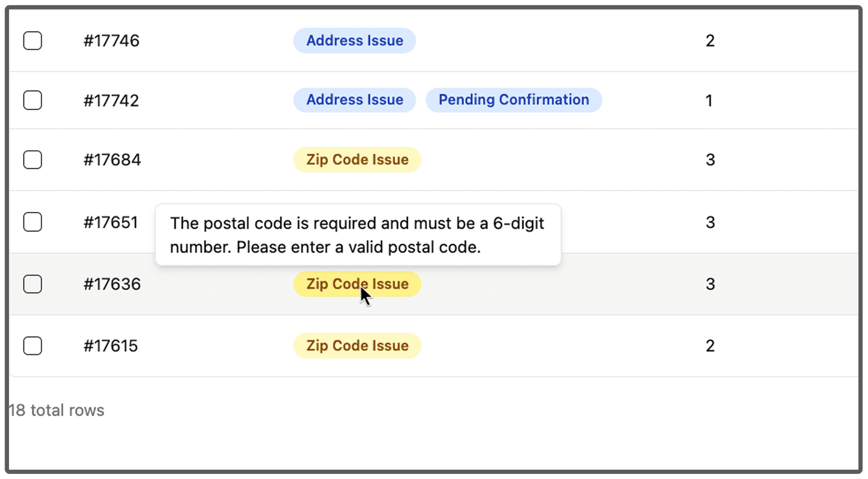Open order #17636 in the hovered row

tap(112, 284)
